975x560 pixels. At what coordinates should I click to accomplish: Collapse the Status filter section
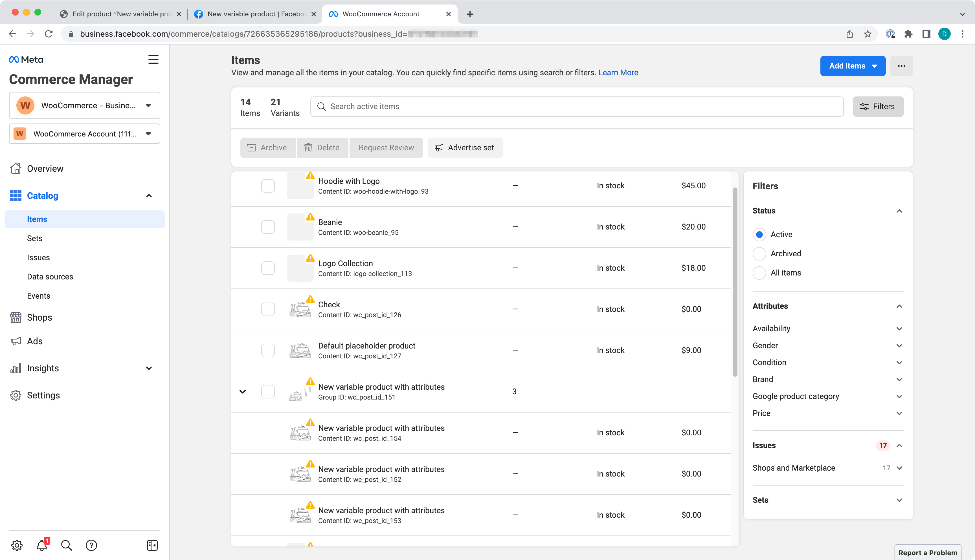(x=899, y=211)
